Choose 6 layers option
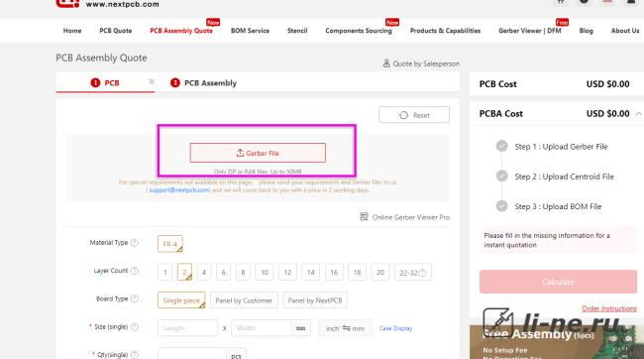644x359 pixels. tap(224, 273)
